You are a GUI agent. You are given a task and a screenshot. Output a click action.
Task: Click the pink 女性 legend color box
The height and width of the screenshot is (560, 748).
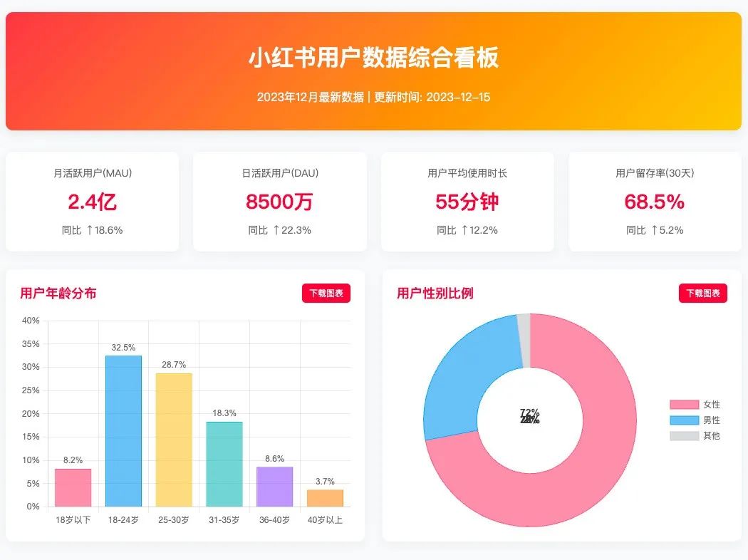pos(684,405)
